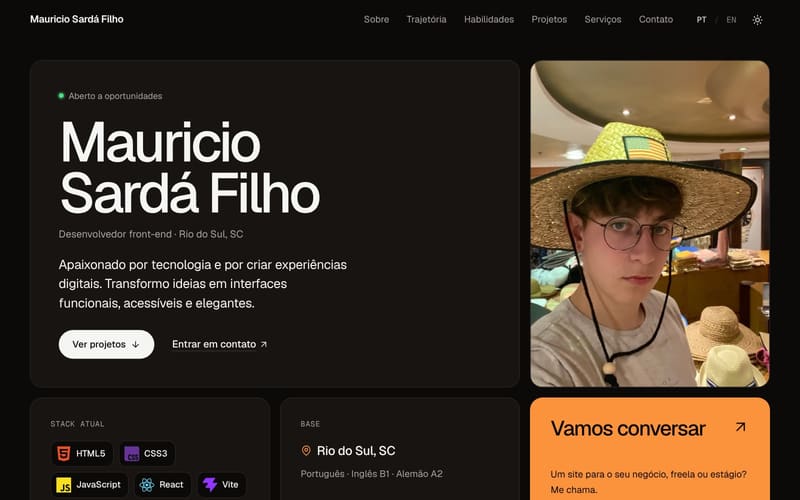
Task: Switch language to EN
Action: 731,20
